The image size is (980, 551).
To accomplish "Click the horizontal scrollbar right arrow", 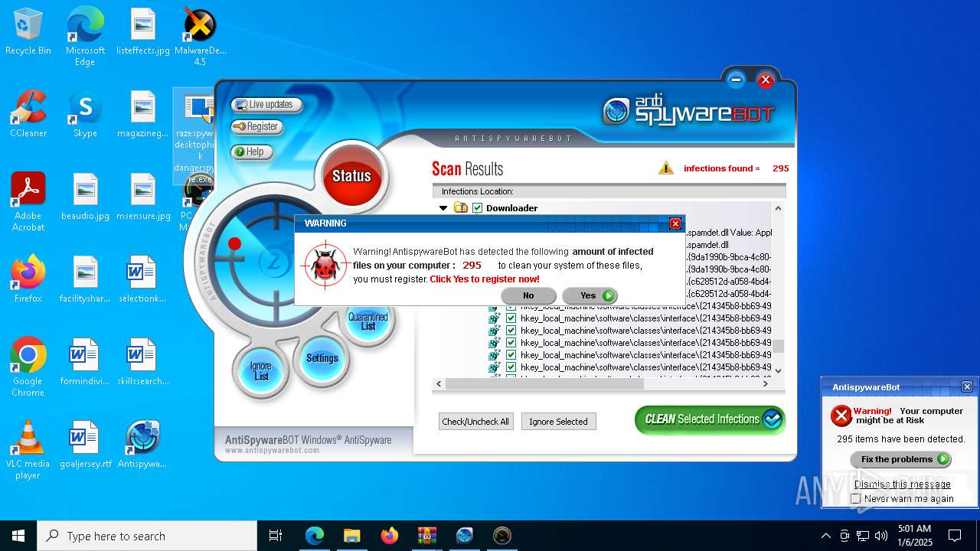I will 765,384.
